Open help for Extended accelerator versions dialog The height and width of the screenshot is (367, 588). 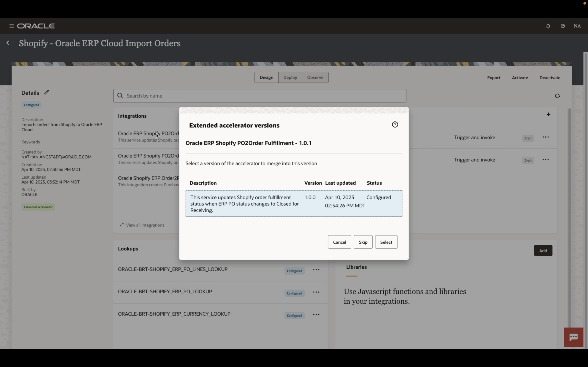[x=395, y=124]
